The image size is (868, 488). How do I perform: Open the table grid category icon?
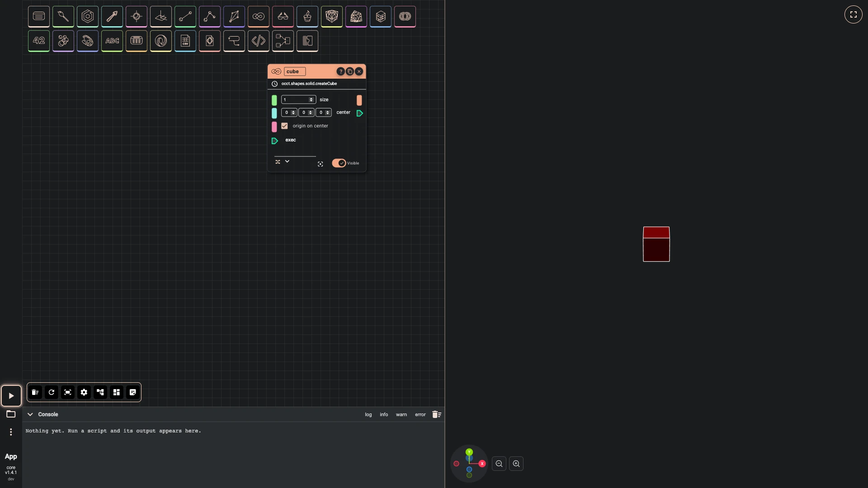point(137,41)
